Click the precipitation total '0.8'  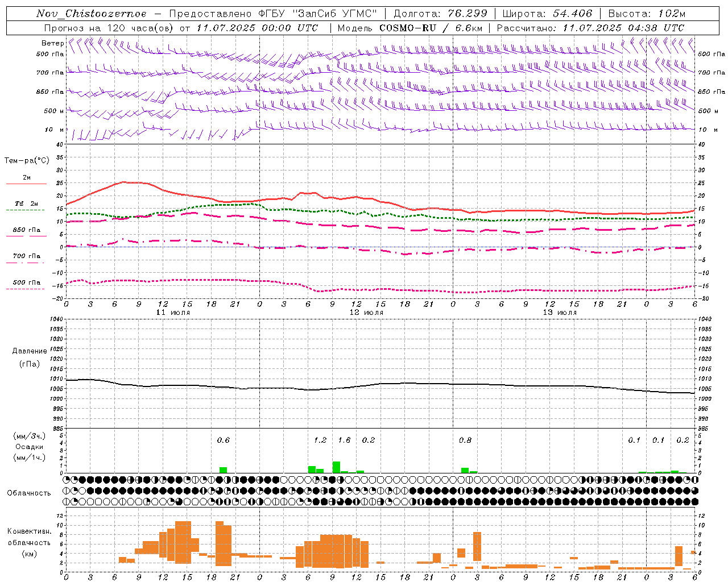(465, 440)
